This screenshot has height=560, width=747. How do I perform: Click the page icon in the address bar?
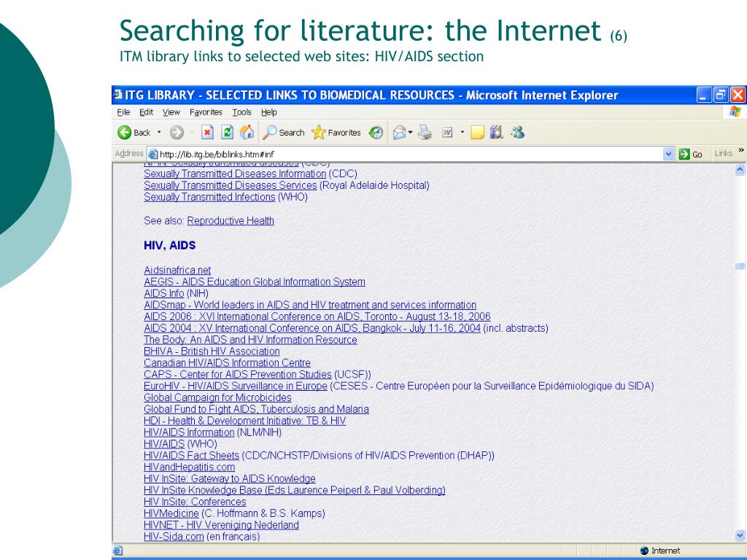pos(153,154)
